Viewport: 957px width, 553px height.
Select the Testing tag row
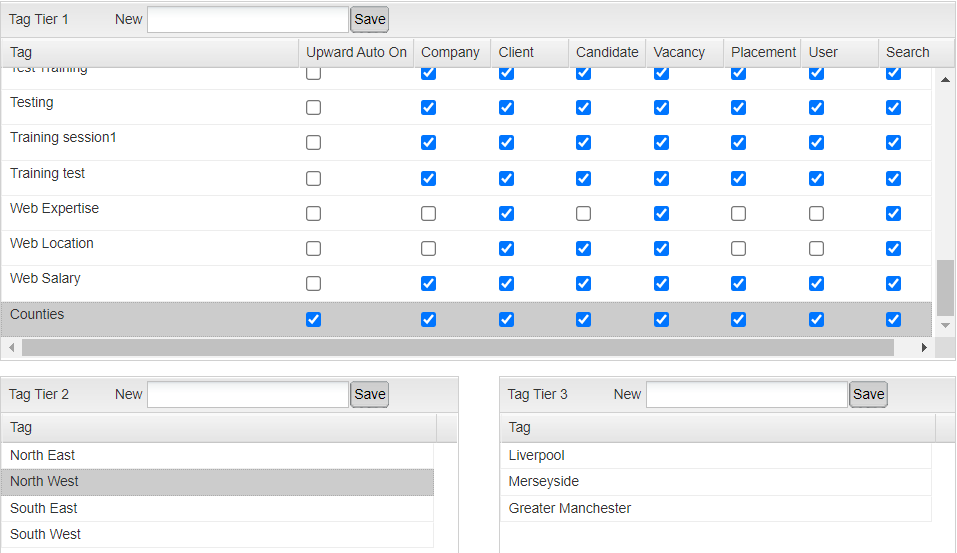[x=466, y=107]
